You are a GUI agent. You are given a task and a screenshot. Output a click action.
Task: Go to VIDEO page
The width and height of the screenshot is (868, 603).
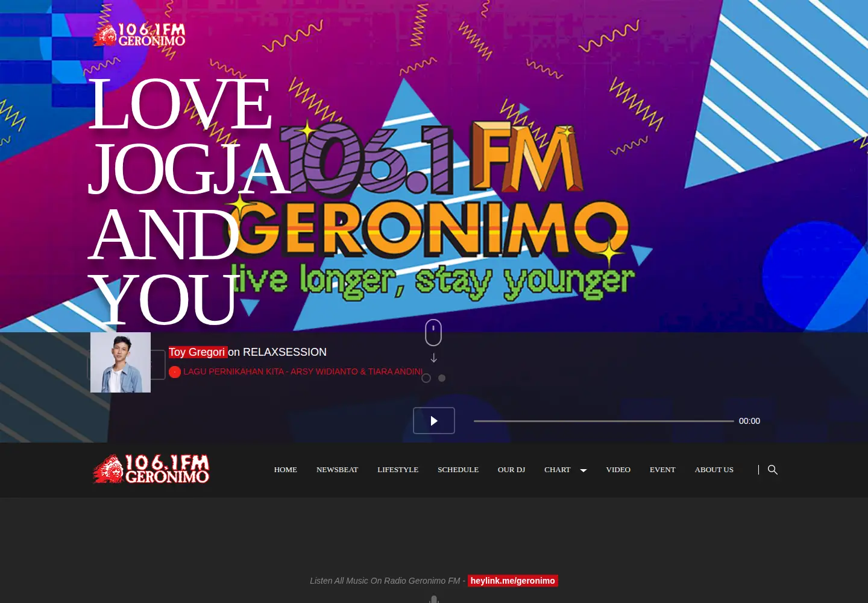click(x=618, y=470)
